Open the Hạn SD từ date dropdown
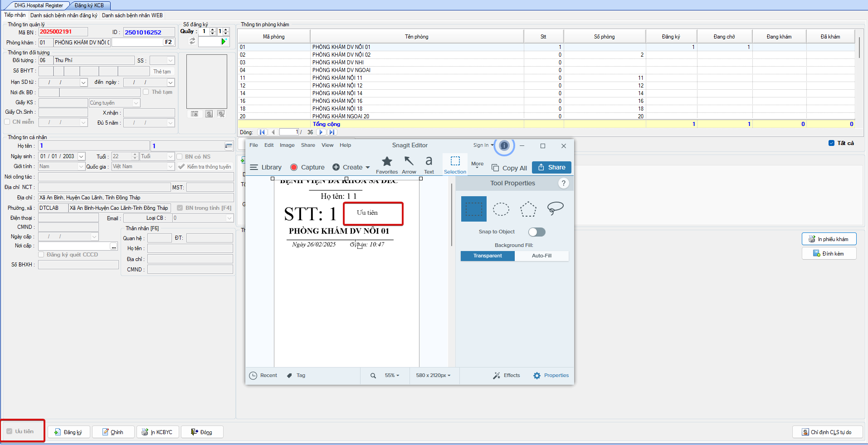 [x=83, y=82]
